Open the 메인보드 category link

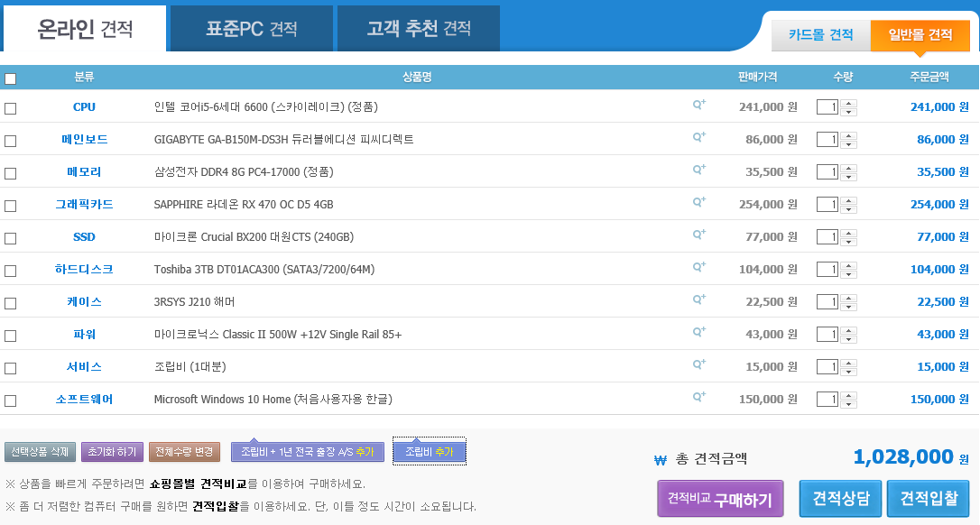pyautogui.click(x=85, y=140)
